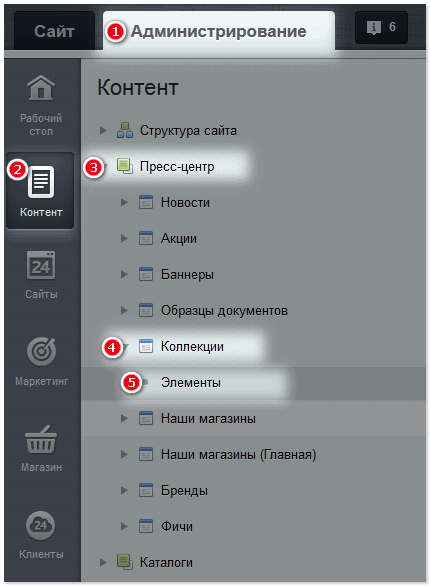Image resolution: width=431 pixels, height=587 pixels.
Task: Select Структура сайта tree label
Action: tap(188, 131)
